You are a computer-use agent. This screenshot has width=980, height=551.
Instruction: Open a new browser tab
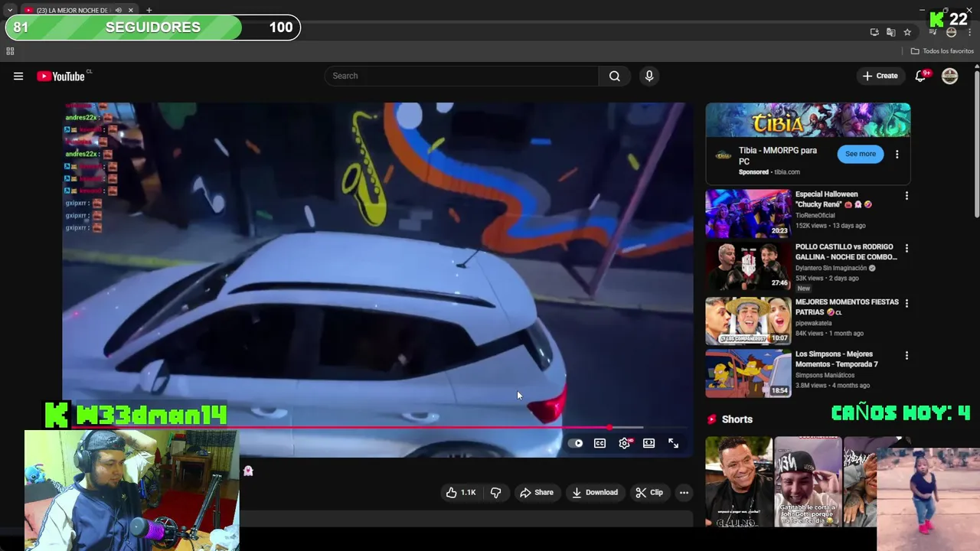149,10
